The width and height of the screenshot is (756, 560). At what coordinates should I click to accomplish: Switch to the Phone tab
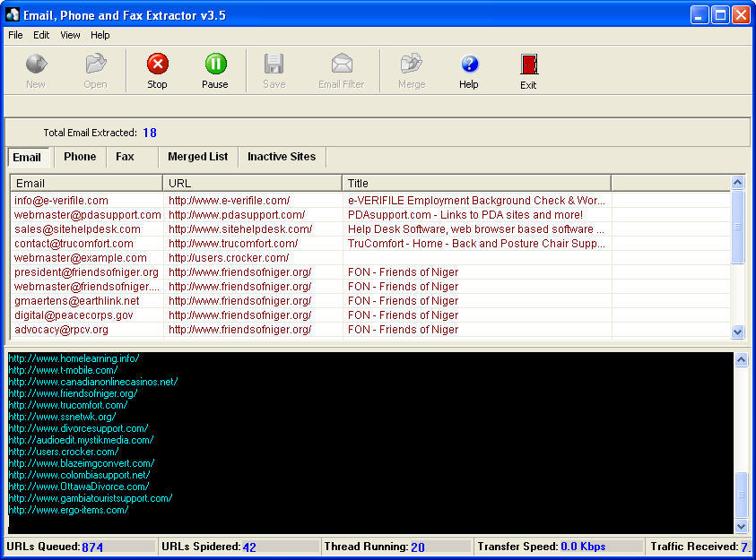point(79,156)
